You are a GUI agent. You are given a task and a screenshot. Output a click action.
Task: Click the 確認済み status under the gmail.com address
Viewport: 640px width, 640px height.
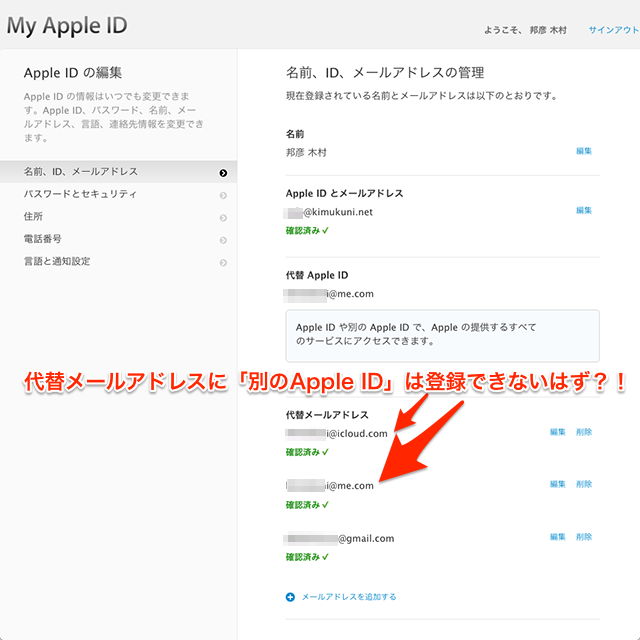click(307, 557)
